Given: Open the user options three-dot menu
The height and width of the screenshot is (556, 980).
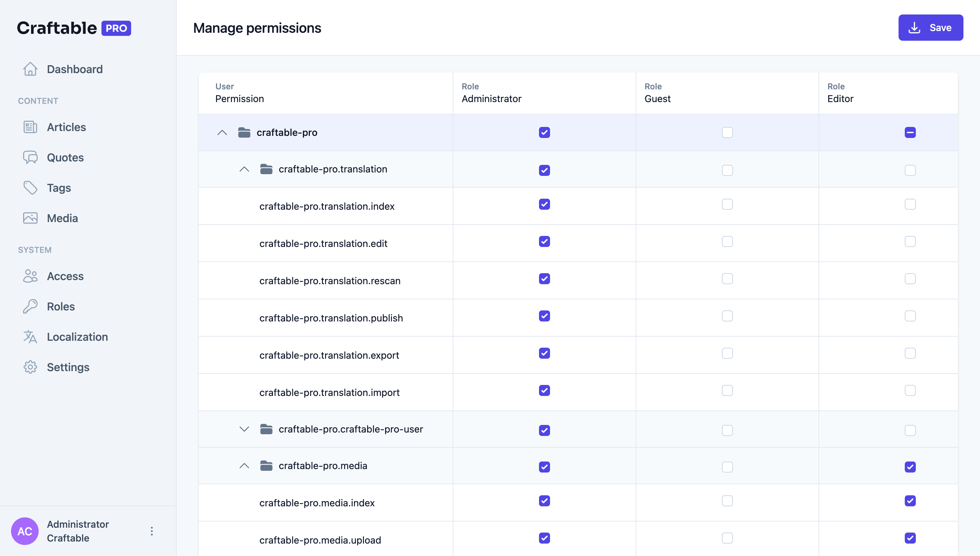Looking at the screenshot, I should pos(151,531).
